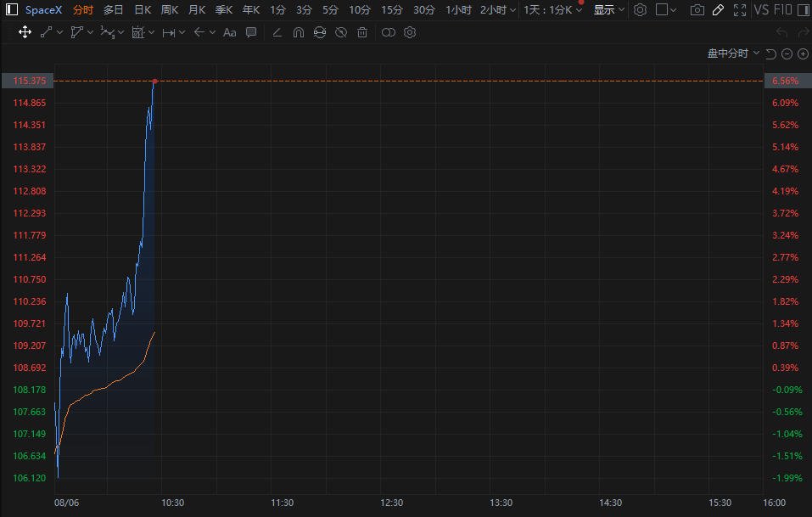Expand trend line tool dropdown arrow
This screenshot has height=517, width=812.
[x=59, y=32]
